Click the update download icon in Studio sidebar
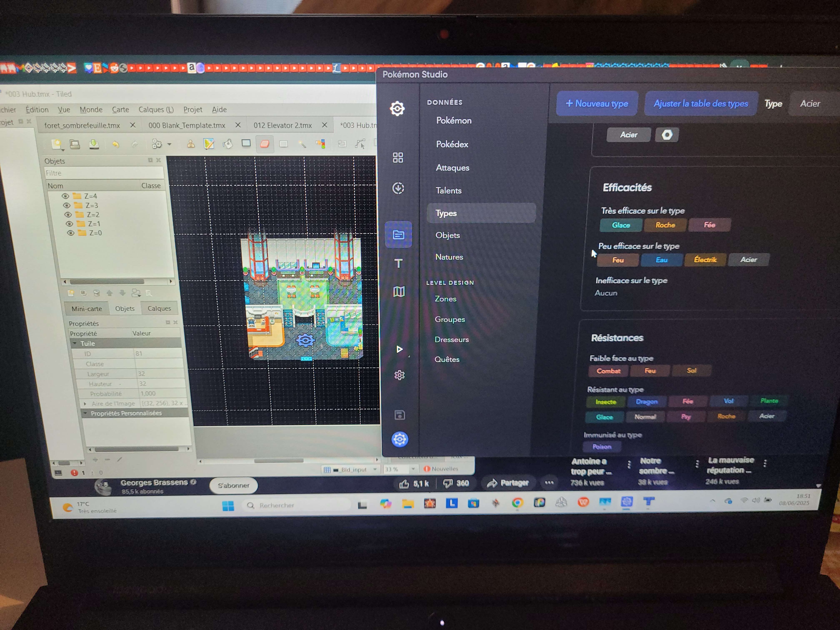The height and width of the screenshot is (630, 840). [x=398, y=188]
